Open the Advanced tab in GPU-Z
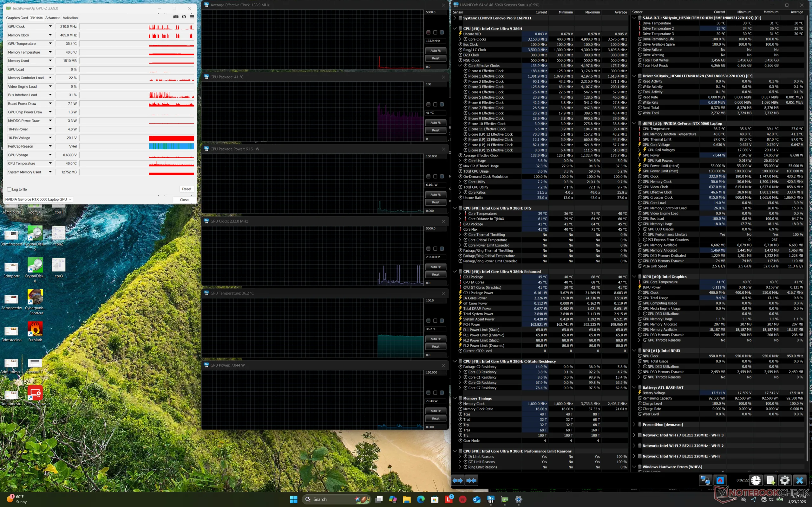Image resolution: width=812 pixels, height=507 pixels. (53, 18)
